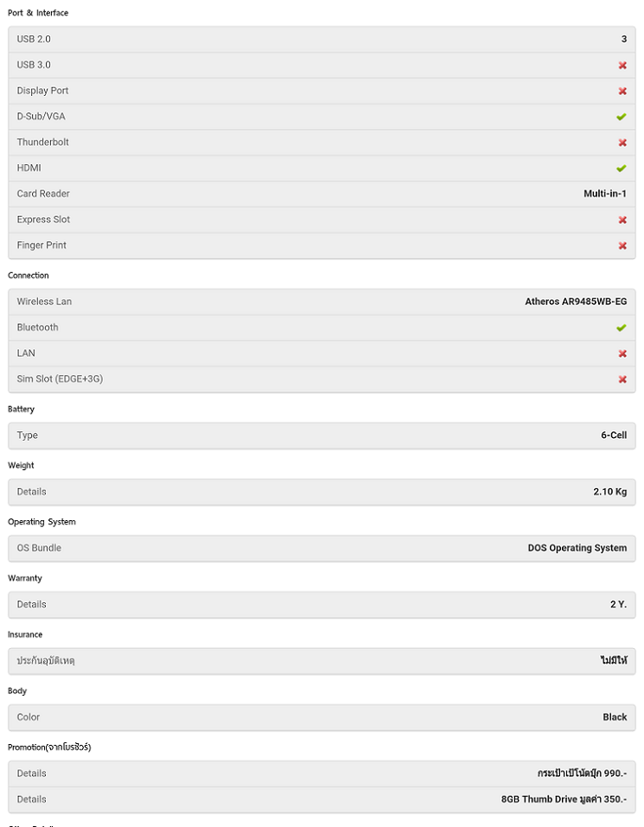Click the Sim Slot (EDGE+3G) cross icon

point(622,379)
